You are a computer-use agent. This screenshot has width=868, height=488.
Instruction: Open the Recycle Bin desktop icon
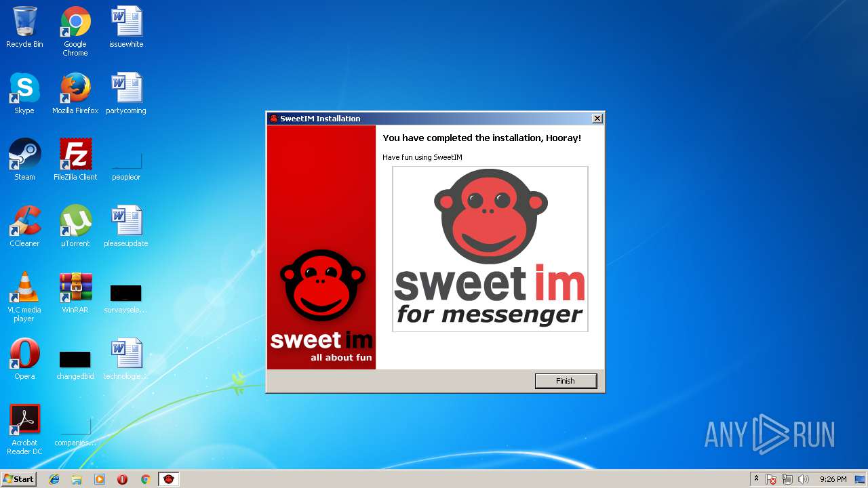click(x=24, y=28)
